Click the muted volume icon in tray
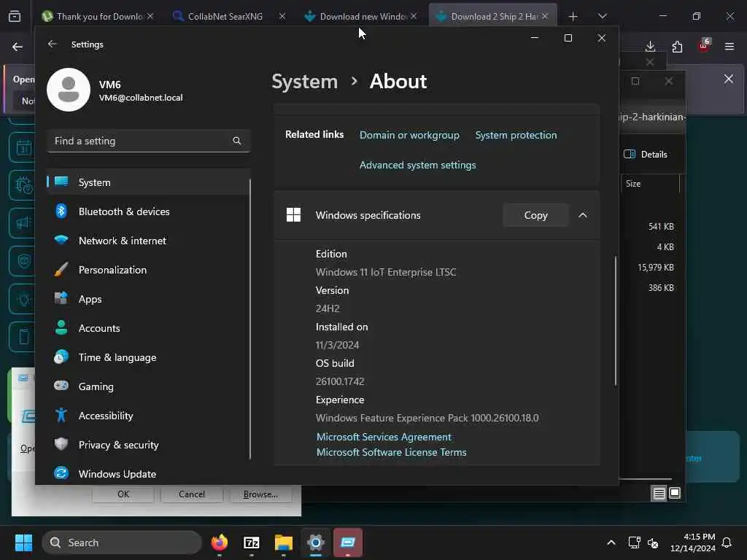The image size is (747, 560). click(x=653, y=542)
